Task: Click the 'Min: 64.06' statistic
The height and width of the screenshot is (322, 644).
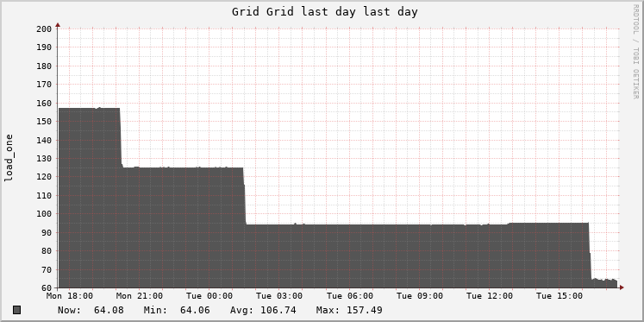Action: pos(177,310)
